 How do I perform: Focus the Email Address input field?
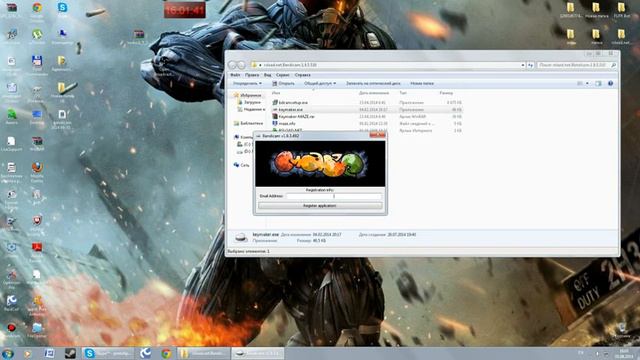click(334, 196)
